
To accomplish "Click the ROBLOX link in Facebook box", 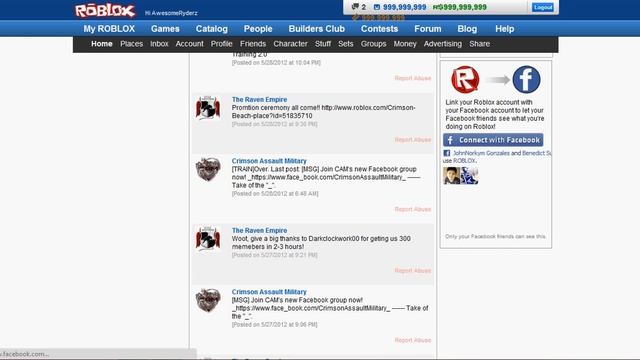I will pos(464,161).
